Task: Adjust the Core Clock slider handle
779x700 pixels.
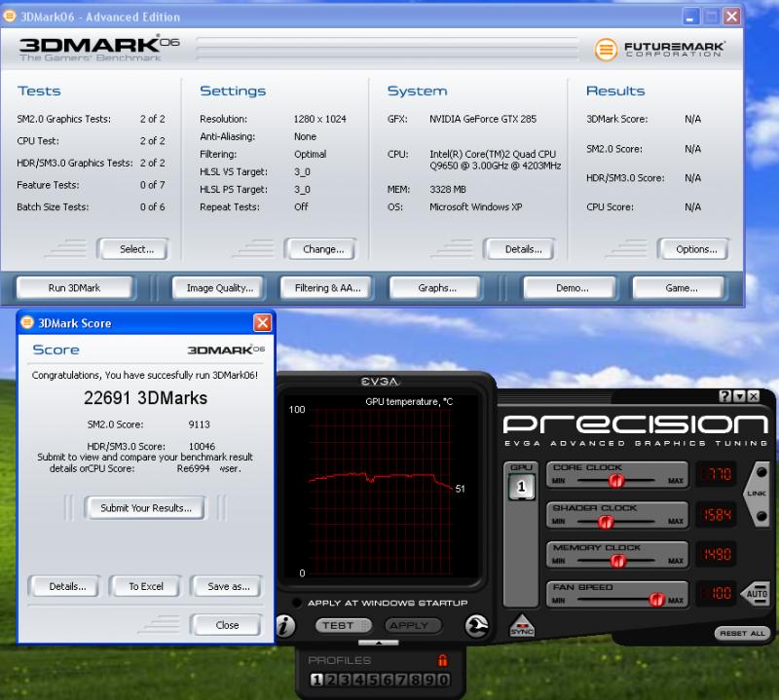Action: 616,480
